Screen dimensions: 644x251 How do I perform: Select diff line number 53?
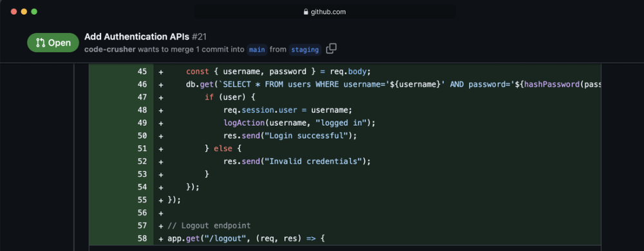[x=142, y=174]
